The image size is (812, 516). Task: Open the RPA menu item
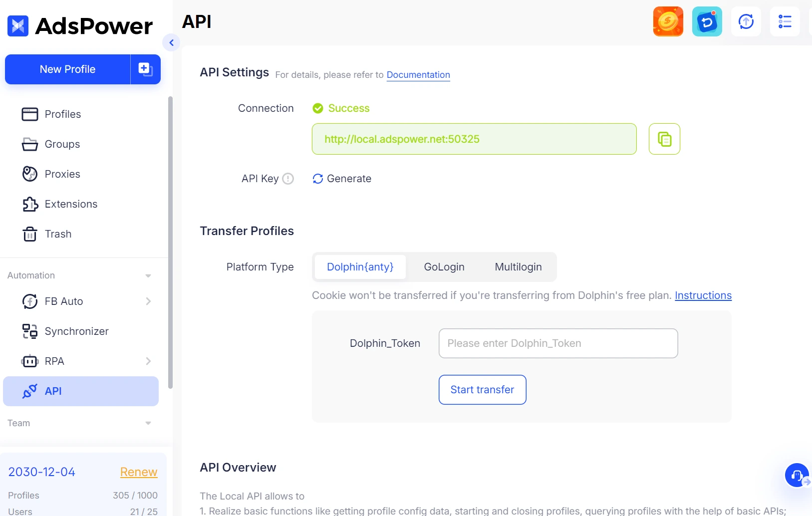(54, 361)
